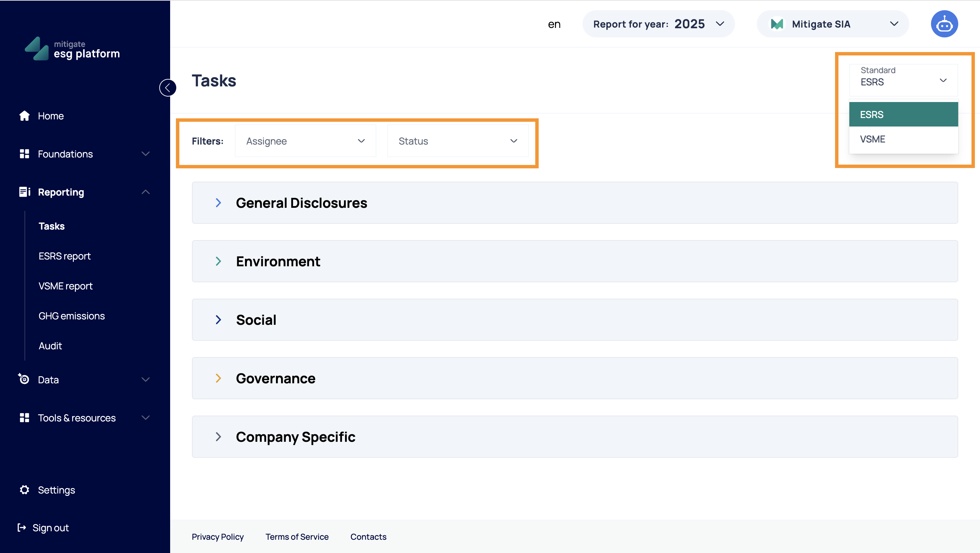Screen dimensions: 980x553
Task: Open GHG emissions in sidebar
Action: (x=71, y=316)
